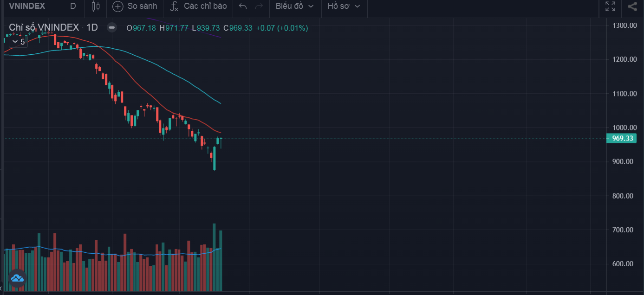Click the fx indicators icon
Viewport: 644px width, 295px height.
(x=174, y=6)
